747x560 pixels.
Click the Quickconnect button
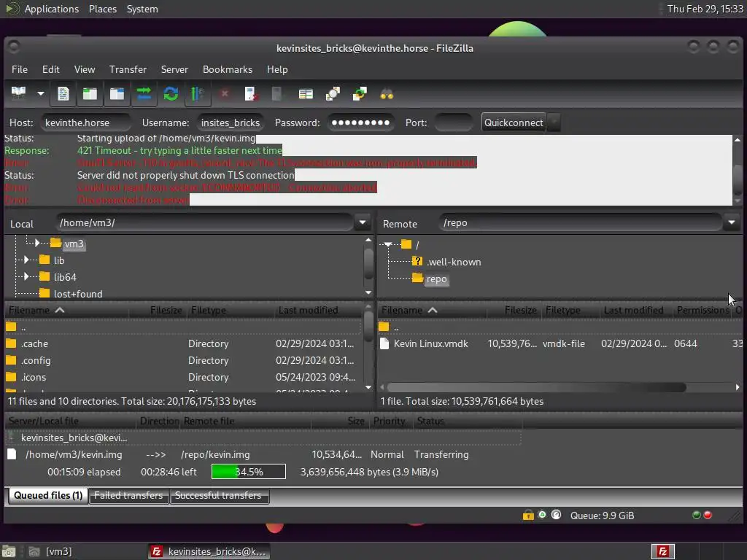click(x=514, y=122)
